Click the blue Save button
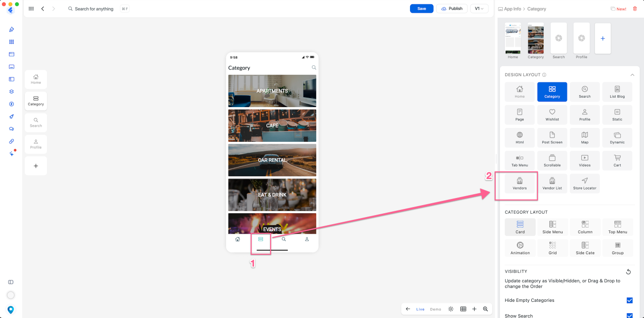The image size is (644, 318). point(421,9)
